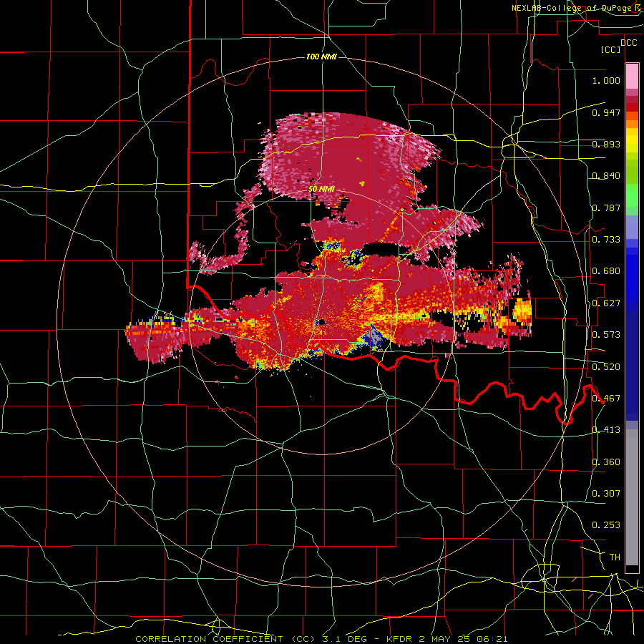Click the 0.947 scale value
The height and width of the screenshot is (644, 644).
(606, 112)
